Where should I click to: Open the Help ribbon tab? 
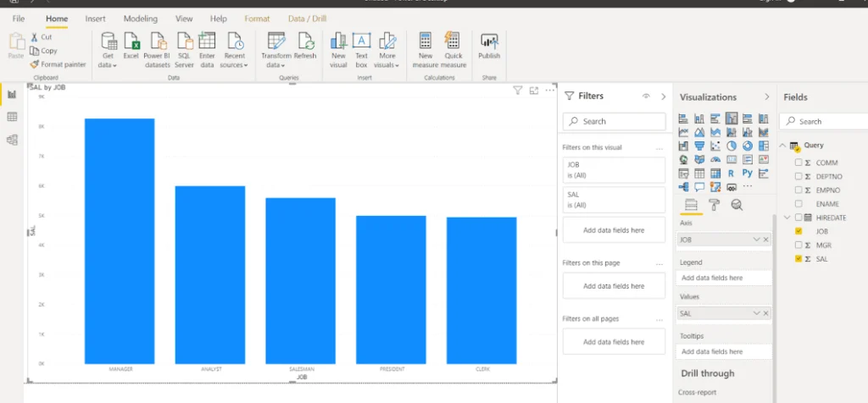tap(219, 19)
